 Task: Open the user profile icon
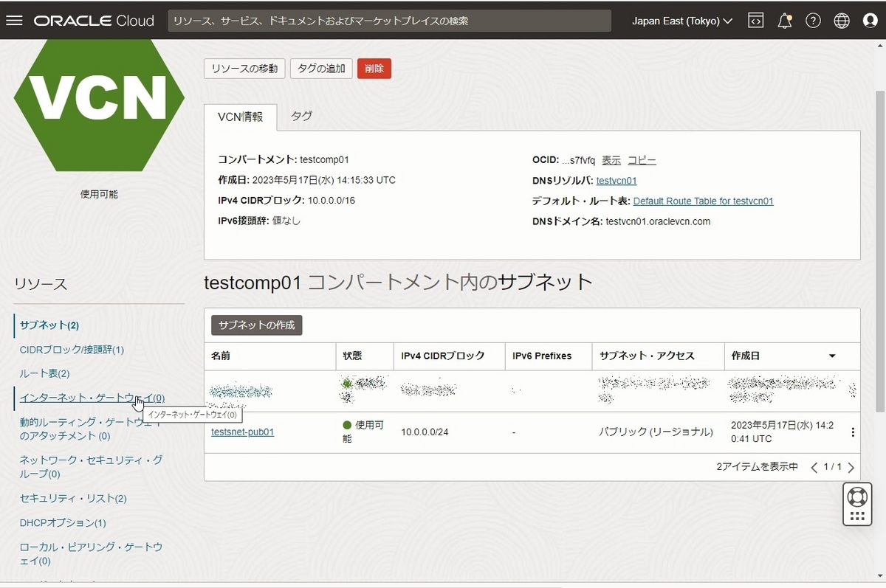click(x=870, y=20)
